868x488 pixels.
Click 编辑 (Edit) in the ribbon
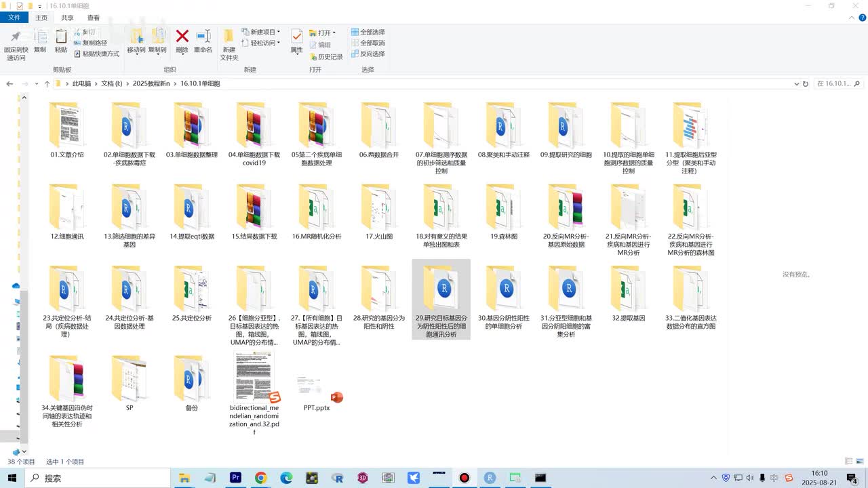click(320, 45)
